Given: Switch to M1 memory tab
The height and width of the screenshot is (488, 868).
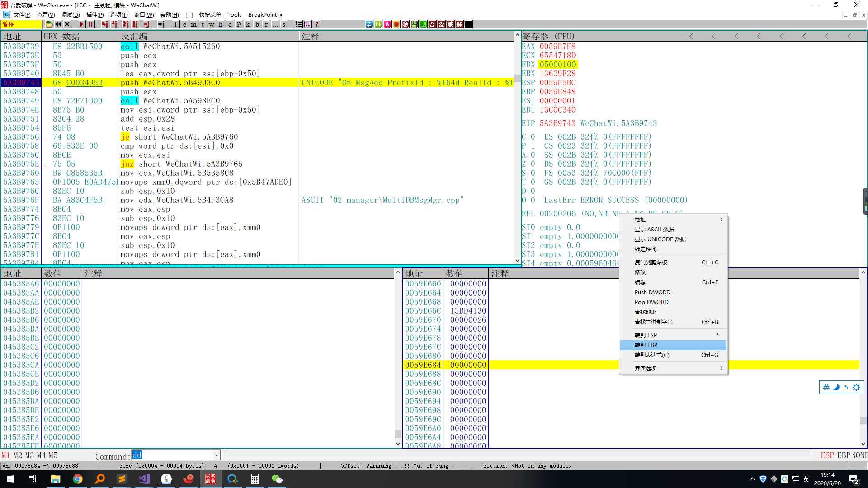Looking at the screenshot, I should [6, 455].
